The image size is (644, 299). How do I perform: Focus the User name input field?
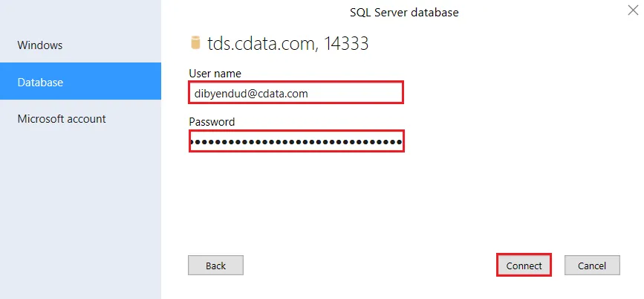click(296, 93)
